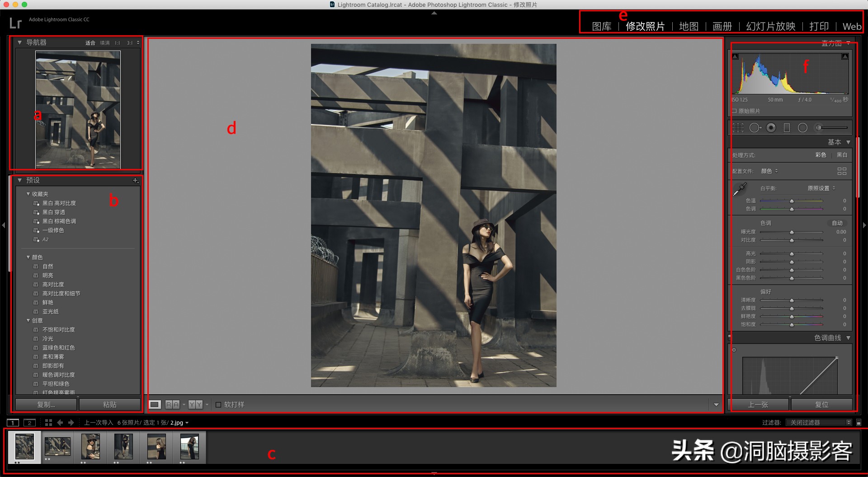Click the grid view icon above filmstrip
Viewport: 868px width, 477px height.
click(x=48, y=423)
